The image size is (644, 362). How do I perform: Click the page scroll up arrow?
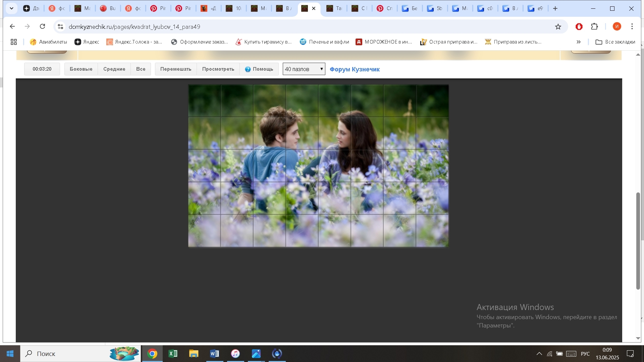(638, 55)
